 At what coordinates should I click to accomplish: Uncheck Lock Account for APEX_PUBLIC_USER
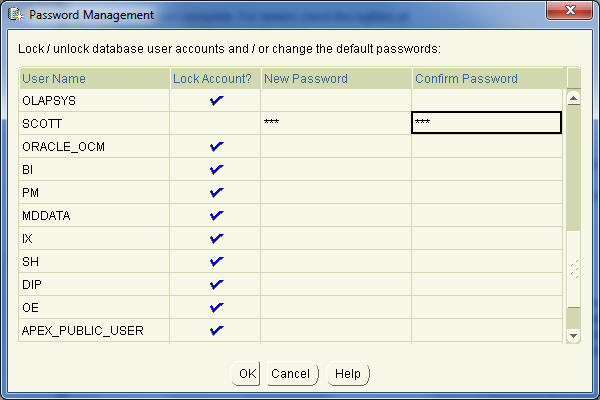[x=216, y=330]
